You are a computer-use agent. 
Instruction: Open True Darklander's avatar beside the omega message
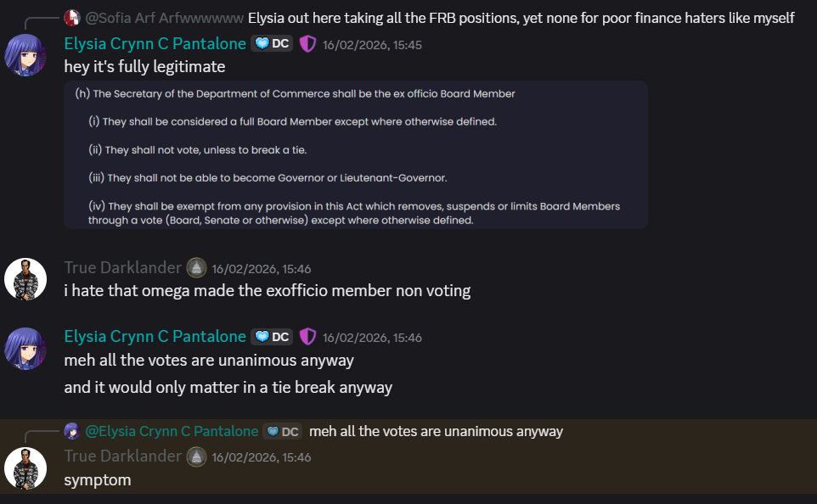click(x=25, y=279)
